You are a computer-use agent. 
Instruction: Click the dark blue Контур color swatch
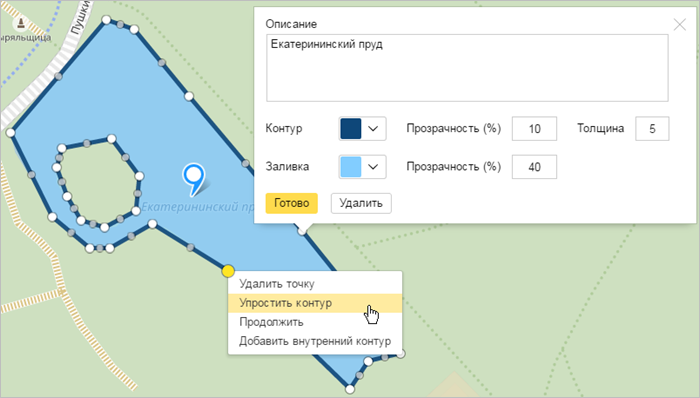click(351, 129)
